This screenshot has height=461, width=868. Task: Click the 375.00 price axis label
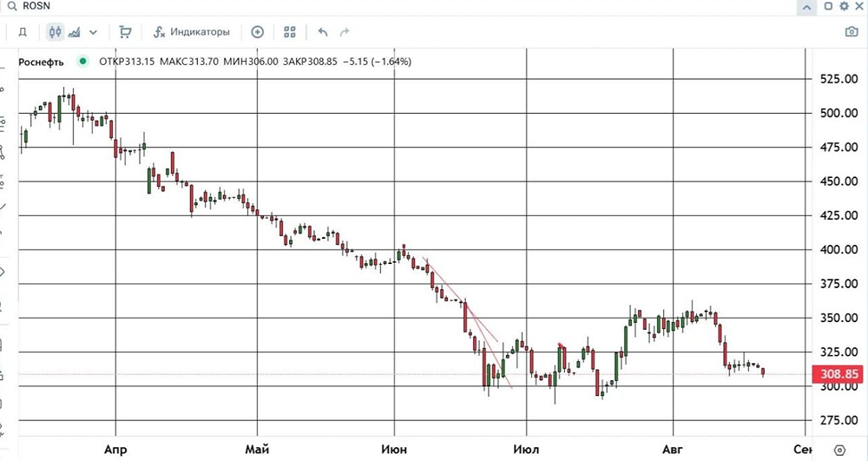coord(838,284)
